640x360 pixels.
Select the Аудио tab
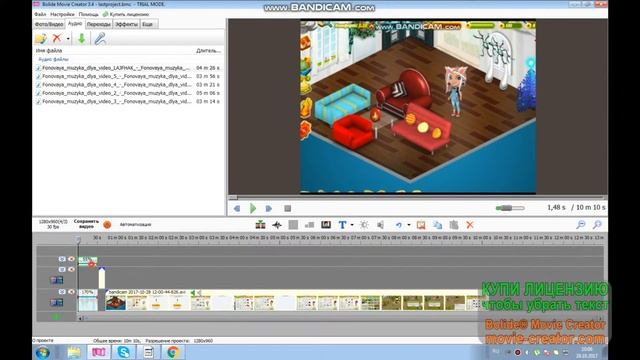coord(75,24)
